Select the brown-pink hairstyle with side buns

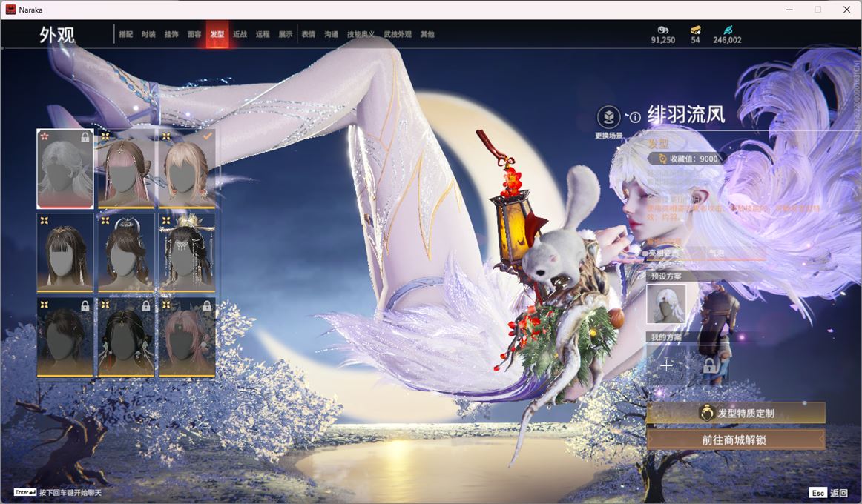point(126,168)
